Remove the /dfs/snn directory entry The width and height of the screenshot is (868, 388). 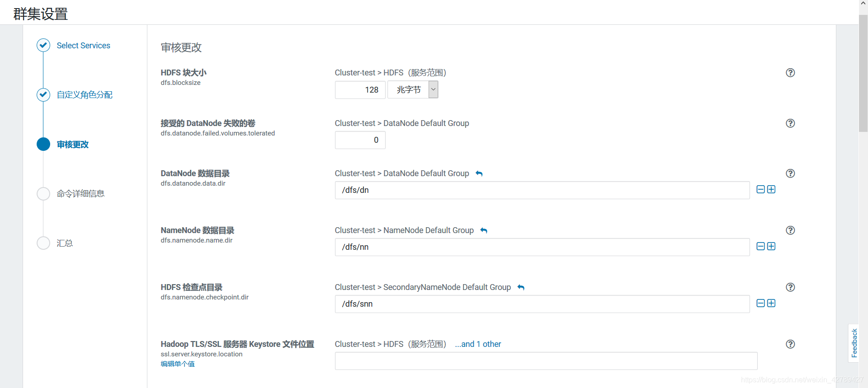(760, 303)
